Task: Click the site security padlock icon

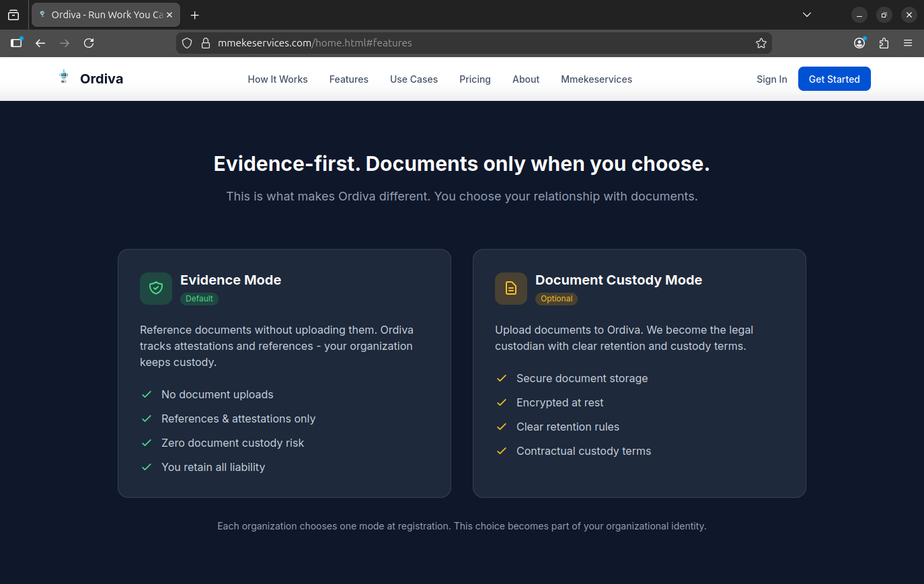Action: pos(206,43)
